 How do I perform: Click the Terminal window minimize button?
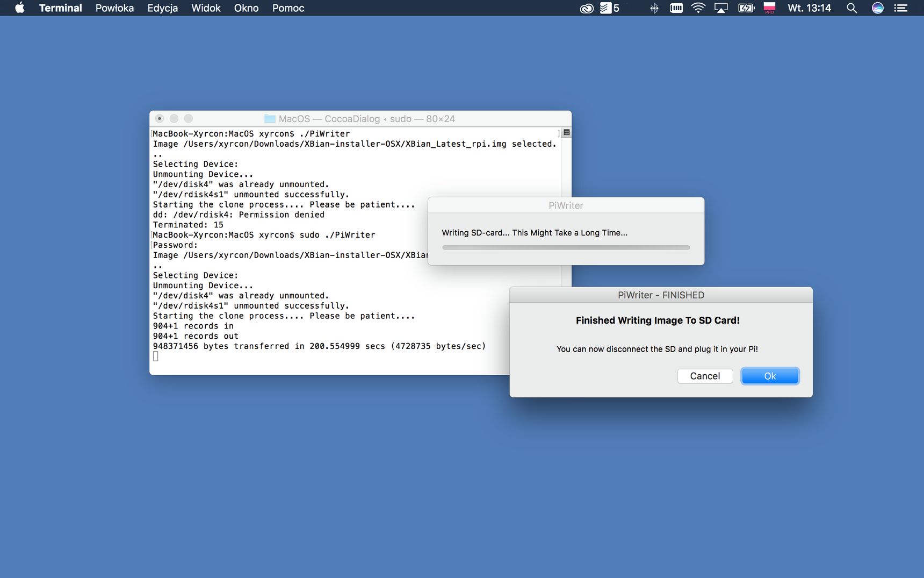point(174,118)
